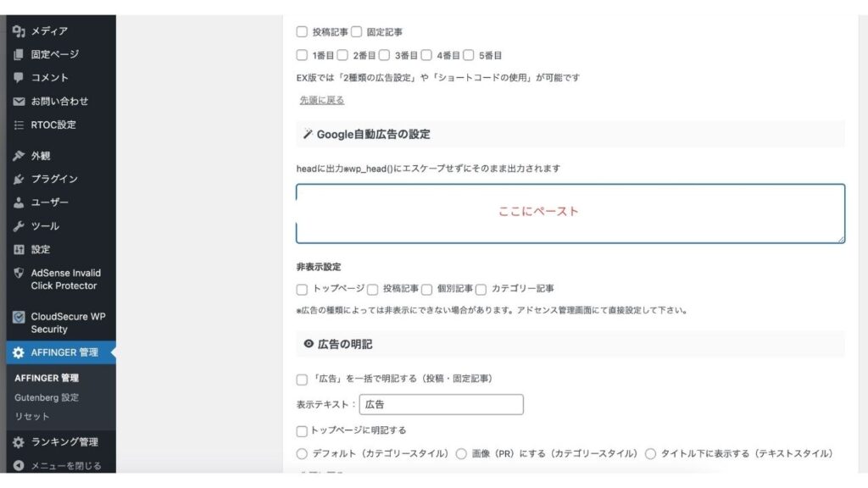868x488 pixels.
Task: Enable the 投稿記事 checkbox at top
Action: click(x=302, y=32)
